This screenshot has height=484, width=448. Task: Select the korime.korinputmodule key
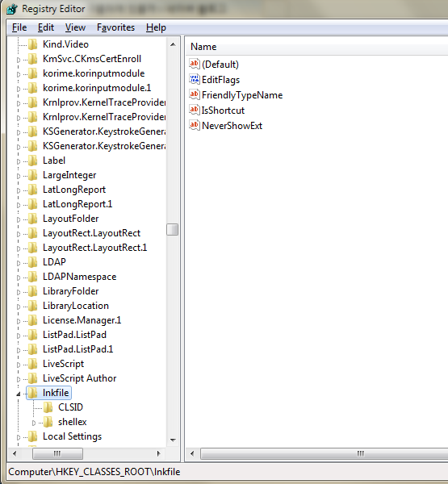94,73
